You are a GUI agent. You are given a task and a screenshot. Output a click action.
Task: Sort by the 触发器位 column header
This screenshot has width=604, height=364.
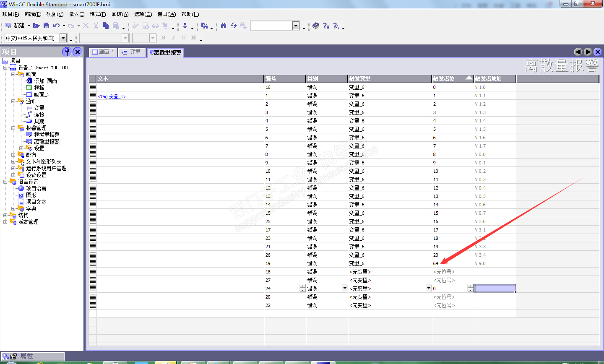453,78
